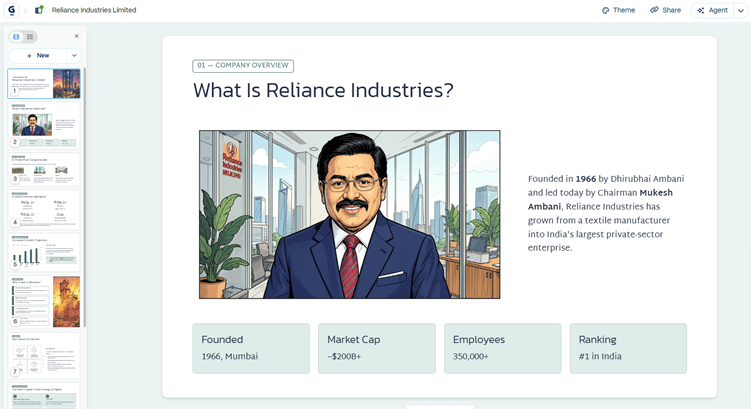This screenshot has height=409, width=751.
Task: Click the 01 — COMPANY OVERVIEW label
Action: (243, 66)
